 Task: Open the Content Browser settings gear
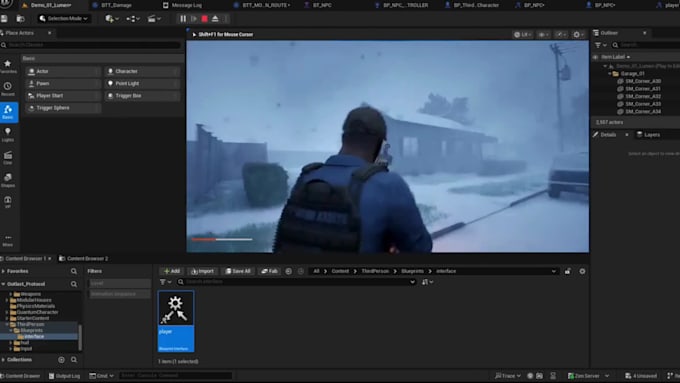tap(582, 271)
